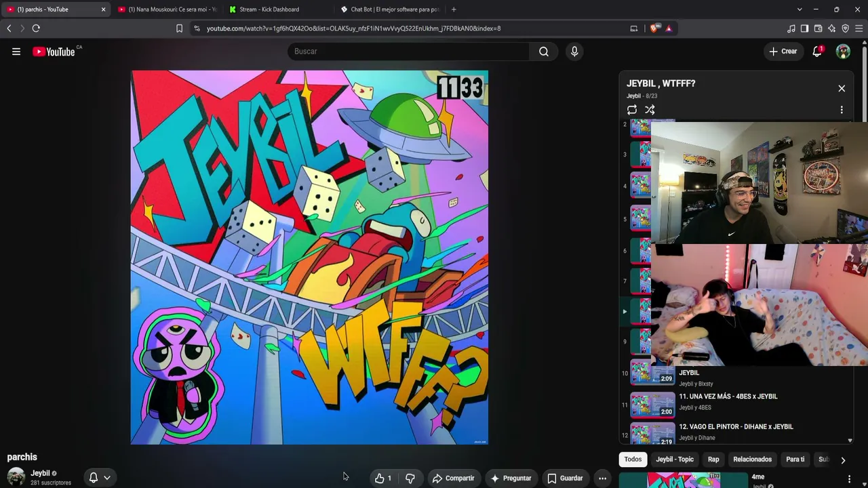Click the JEYBIL , WTFFF? playlist title

660,83
